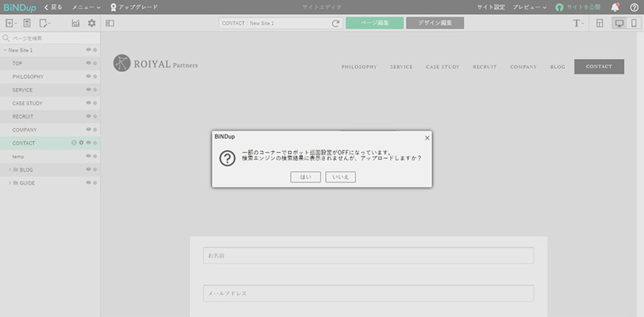Open the プレビュー dropdown
The height and width of the screenshot is (317, 644).
(530, 7)
